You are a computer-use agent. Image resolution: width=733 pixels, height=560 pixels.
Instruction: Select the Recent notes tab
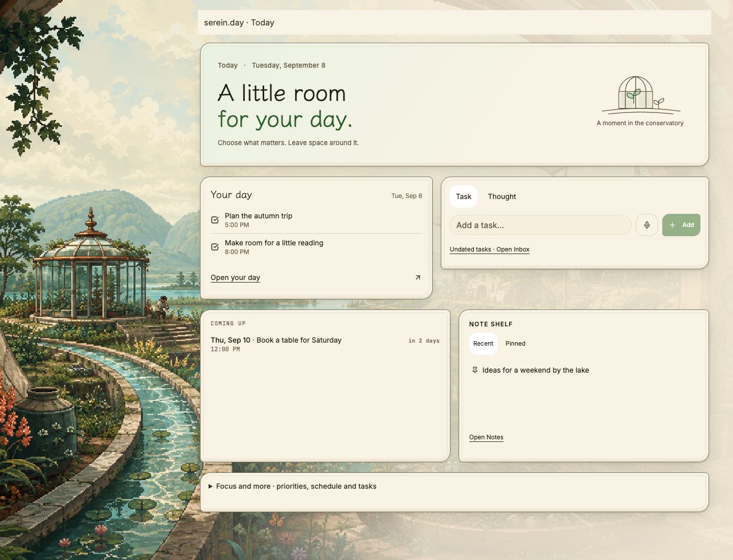click(483, 344)
